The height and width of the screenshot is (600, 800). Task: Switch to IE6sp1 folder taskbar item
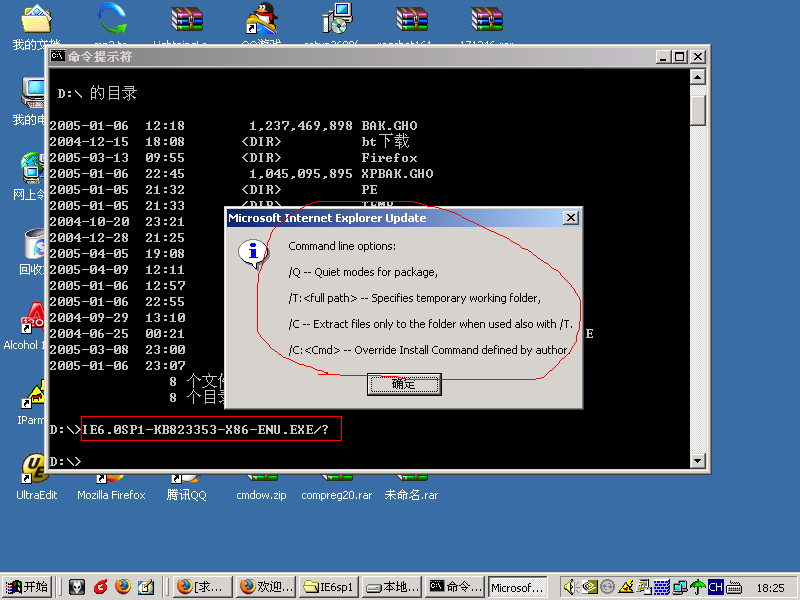click(x=329, y=587)
